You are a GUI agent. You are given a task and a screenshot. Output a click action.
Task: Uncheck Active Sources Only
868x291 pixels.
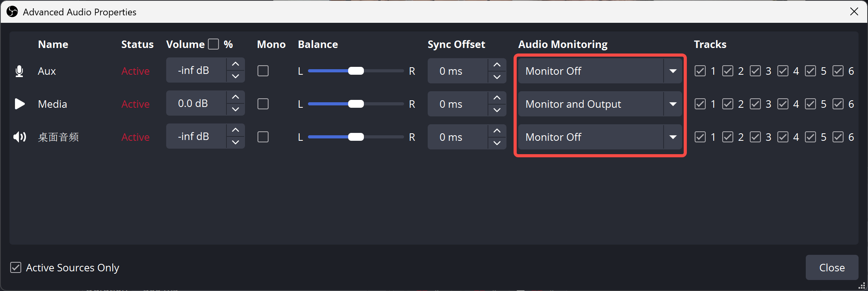coord(16,267)
